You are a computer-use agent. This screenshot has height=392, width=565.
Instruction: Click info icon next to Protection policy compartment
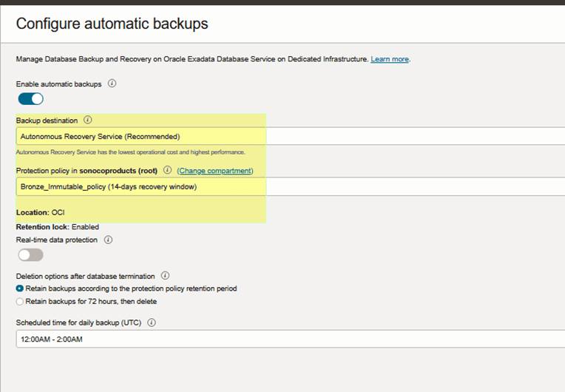[x=167, y=170]
